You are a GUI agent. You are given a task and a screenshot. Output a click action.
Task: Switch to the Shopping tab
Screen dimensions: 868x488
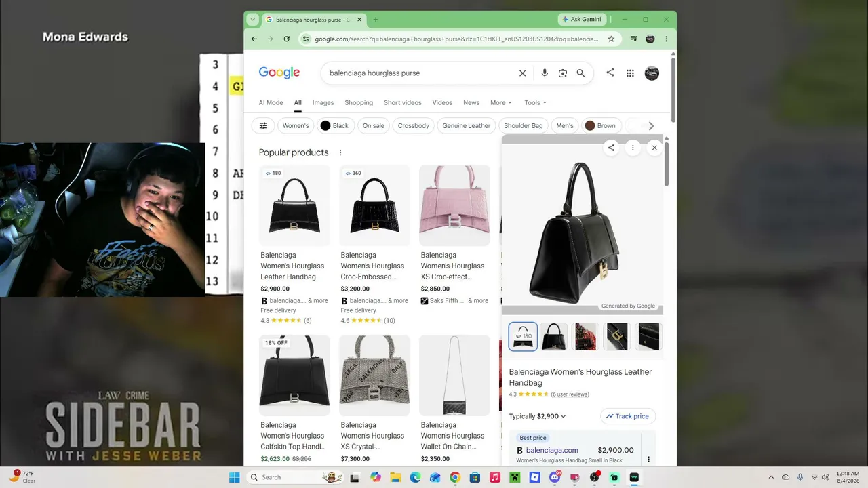click(359, 103)
